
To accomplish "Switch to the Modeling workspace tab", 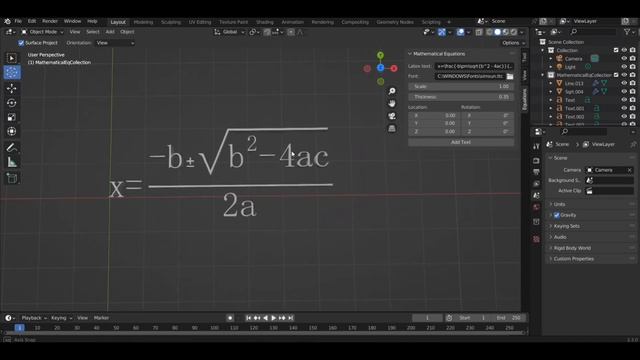I will [x=143, y=22].
